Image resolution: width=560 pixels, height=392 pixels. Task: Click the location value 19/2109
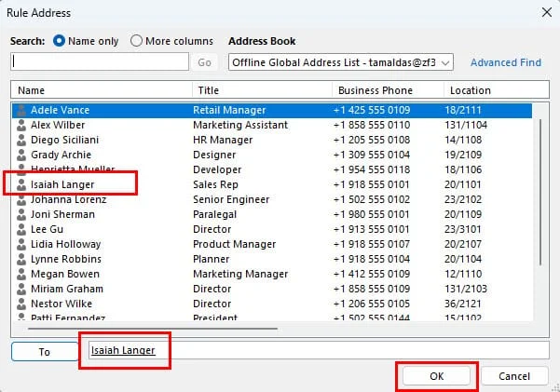click(463, 155)
